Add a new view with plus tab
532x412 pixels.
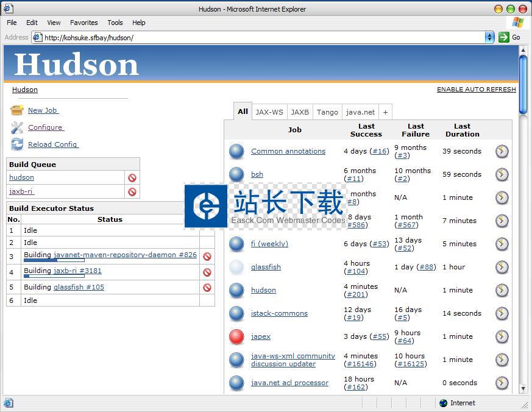pos(385,112)
